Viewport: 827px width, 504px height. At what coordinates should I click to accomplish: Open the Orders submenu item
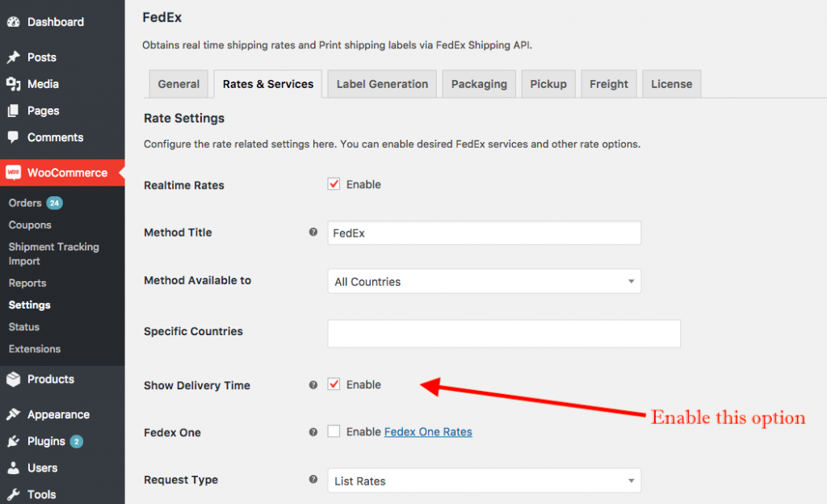pyautogui.click(x=25, y=203)
